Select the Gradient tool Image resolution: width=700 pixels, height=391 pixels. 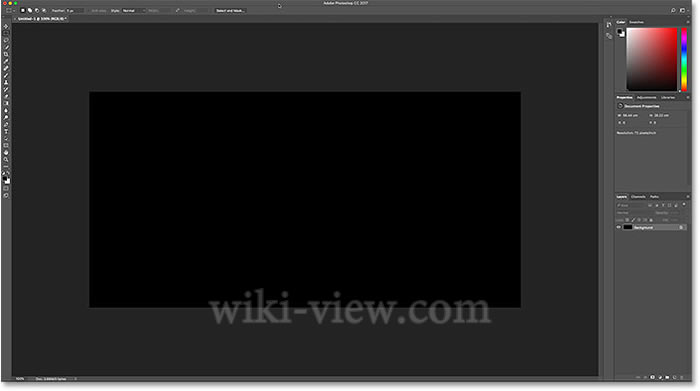pos(6,103)
